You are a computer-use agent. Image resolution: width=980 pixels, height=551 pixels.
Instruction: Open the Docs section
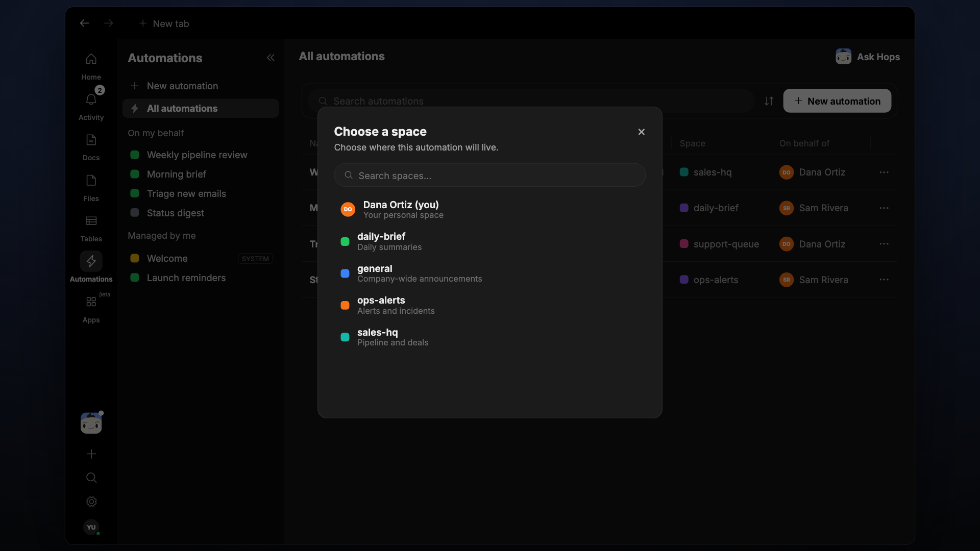[x=91, y=147]
